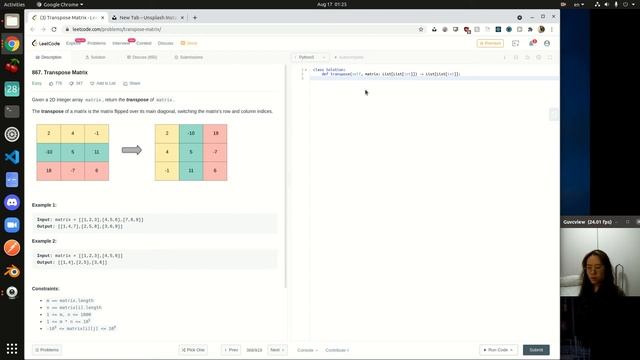Open the webcam app in the dock
The width and height of the screenshot is (640, 360).
click(12, 292)
